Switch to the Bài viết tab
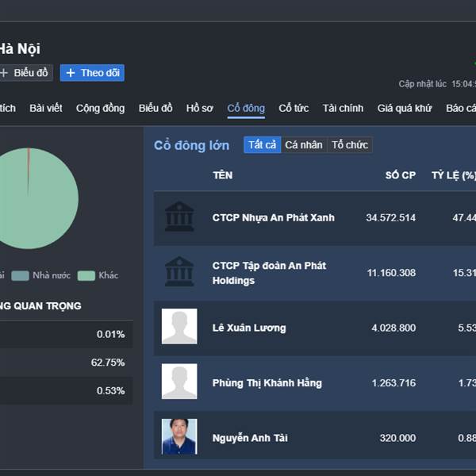The width and height of the screenshot is (476, 476). 46,108
